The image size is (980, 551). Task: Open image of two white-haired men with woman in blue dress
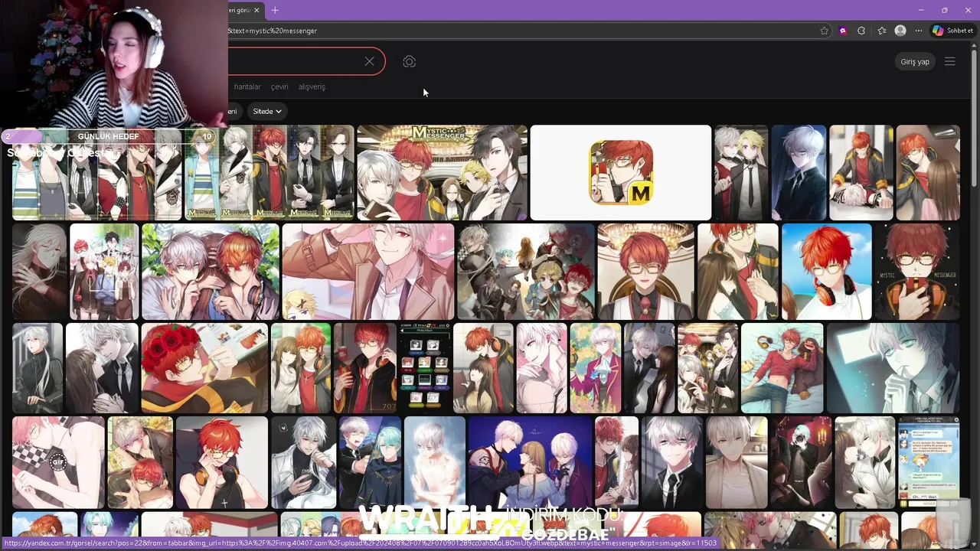pos(530,462)
